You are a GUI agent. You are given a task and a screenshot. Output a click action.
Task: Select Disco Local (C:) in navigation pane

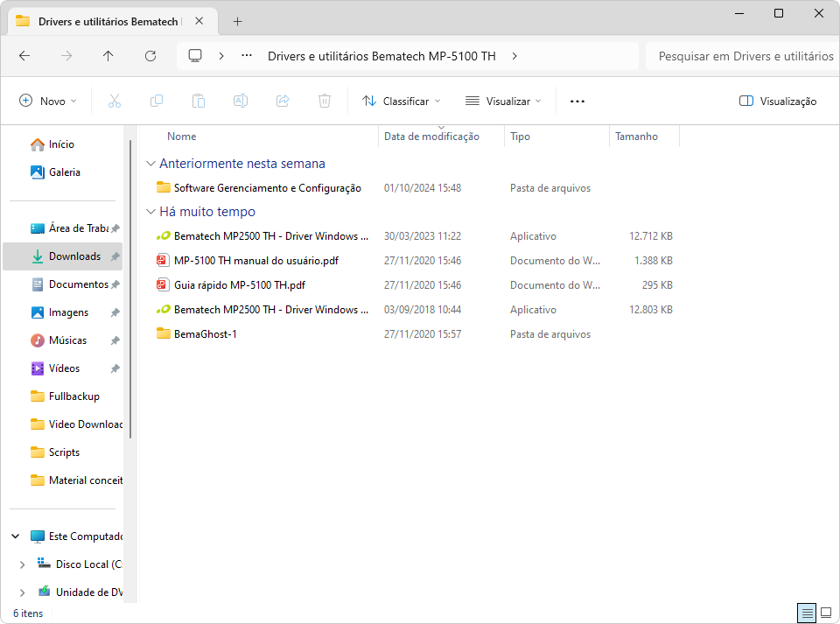[80, 564]
